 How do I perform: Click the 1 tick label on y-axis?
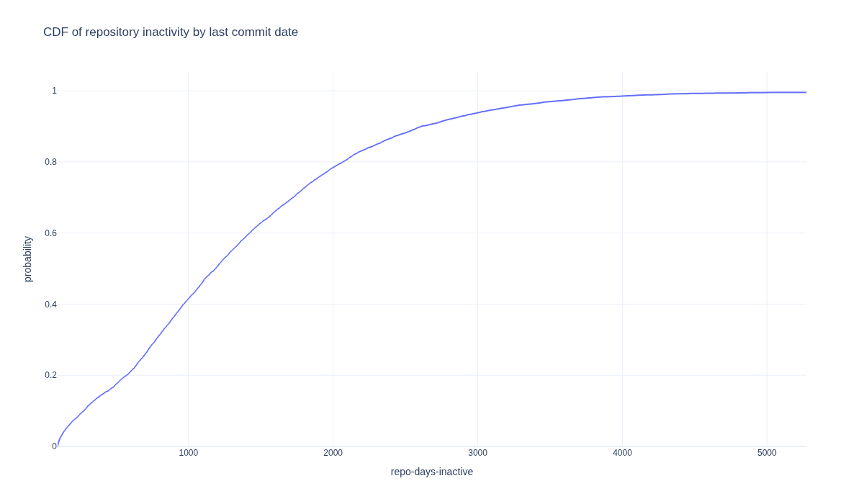coord(54,91)
